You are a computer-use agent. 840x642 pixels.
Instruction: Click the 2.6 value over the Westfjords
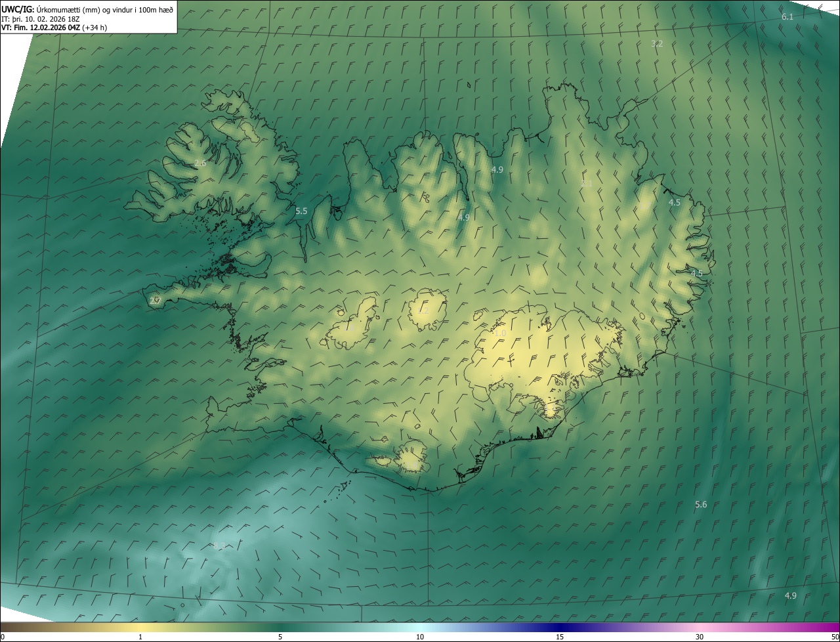point(201,163)
